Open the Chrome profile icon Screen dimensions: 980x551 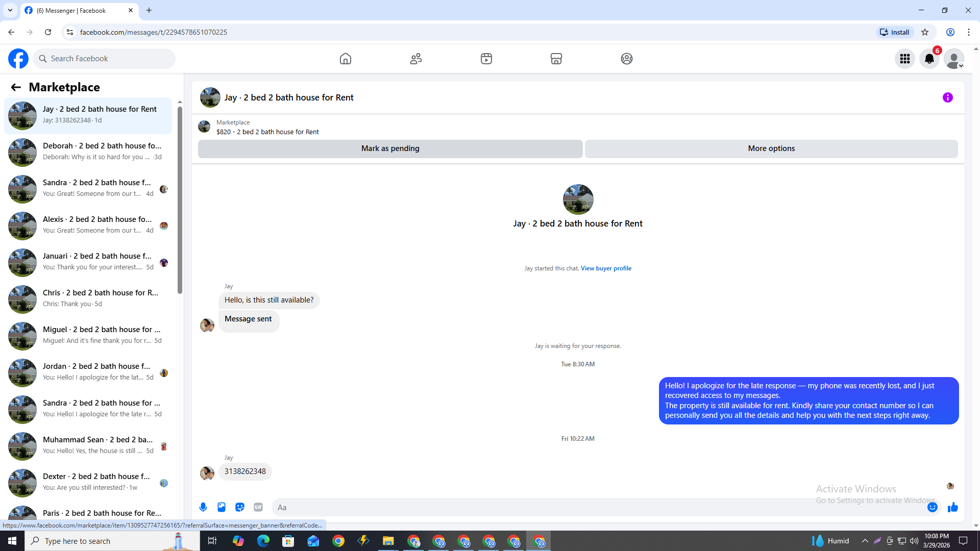[x=950, y=32]
